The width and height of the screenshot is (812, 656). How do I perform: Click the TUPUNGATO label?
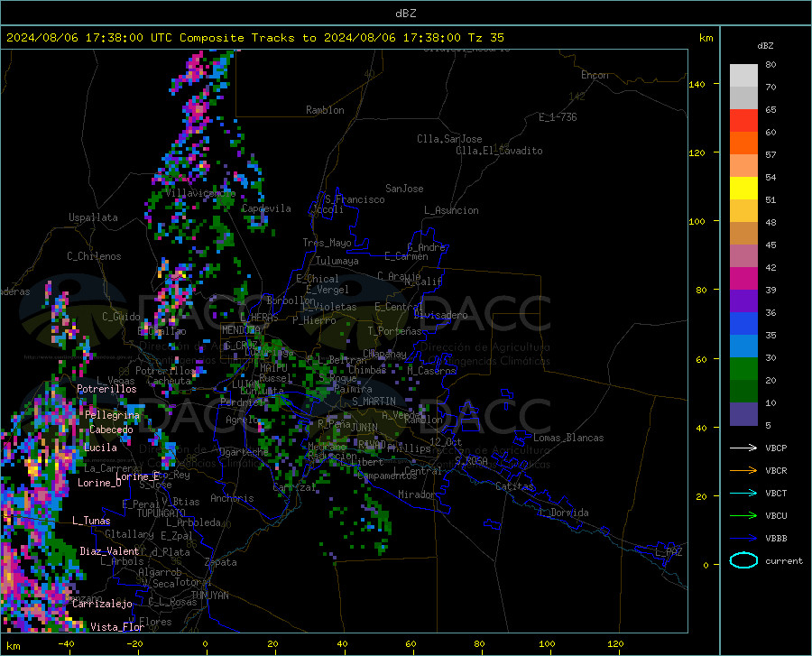(x=161, y=513)
